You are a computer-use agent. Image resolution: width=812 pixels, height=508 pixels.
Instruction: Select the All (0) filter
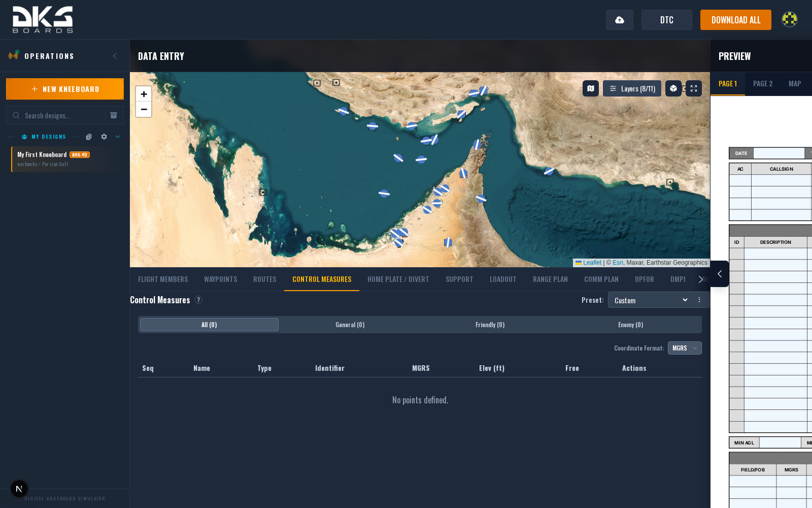click(209, 325)
